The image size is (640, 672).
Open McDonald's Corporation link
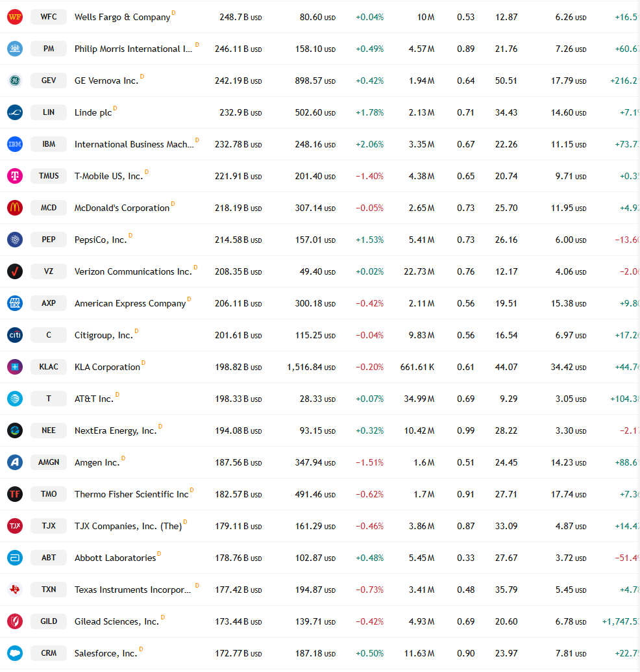point(122,208)
